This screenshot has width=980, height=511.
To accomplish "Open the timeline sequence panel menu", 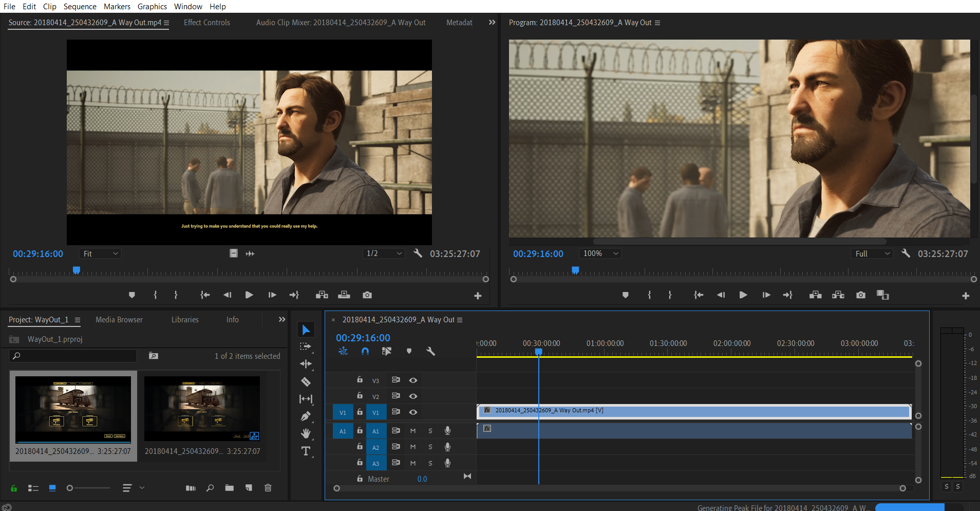I will point(460,320).
